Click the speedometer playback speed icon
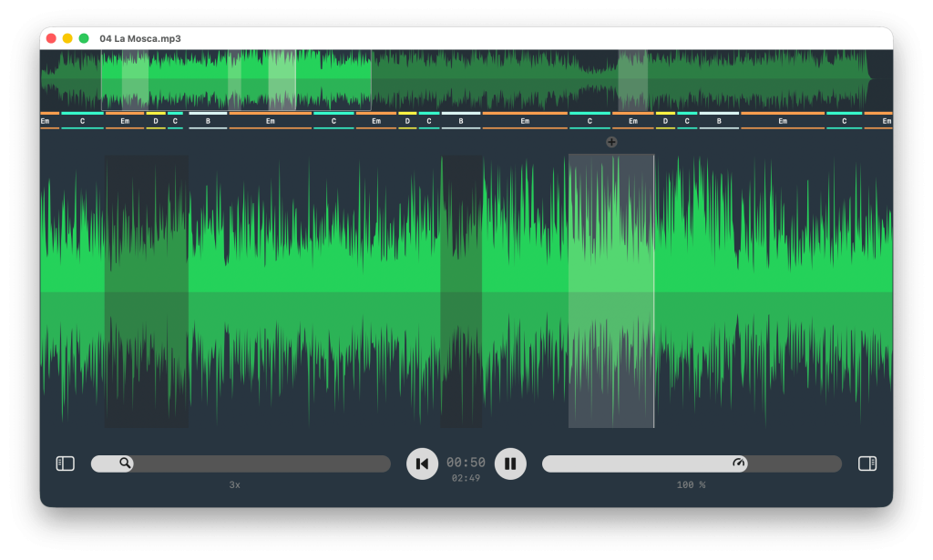Screen dimensions: 933x560 point(740,463)
